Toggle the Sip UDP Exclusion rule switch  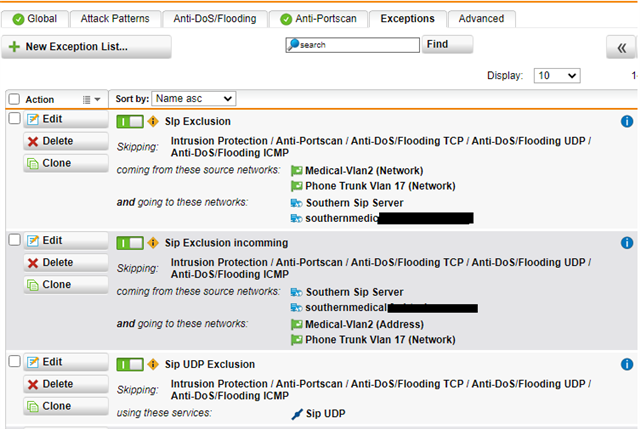130,364
